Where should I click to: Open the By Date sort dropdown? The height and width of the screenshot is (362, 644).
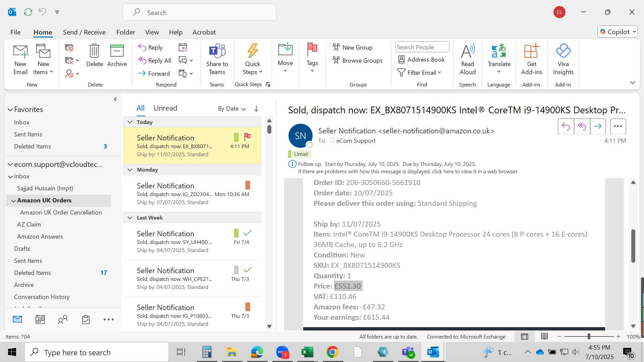[x=231, y=109]
